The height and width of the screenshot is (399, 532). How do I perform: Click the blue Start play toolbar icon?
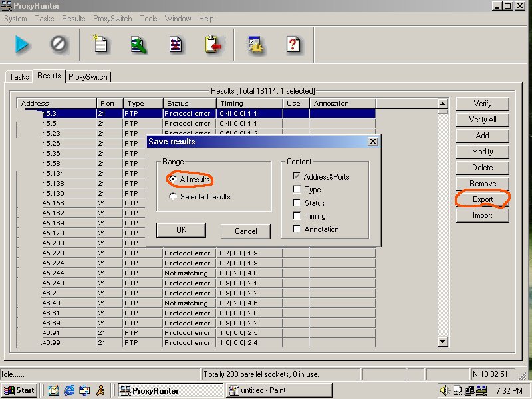(23, 45)
